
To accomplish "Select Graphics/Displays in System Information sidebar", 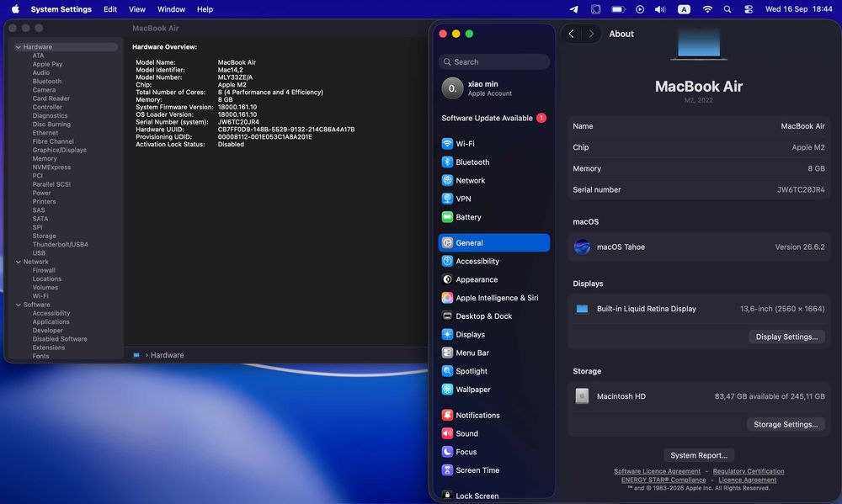I will [x=59, y=151].
